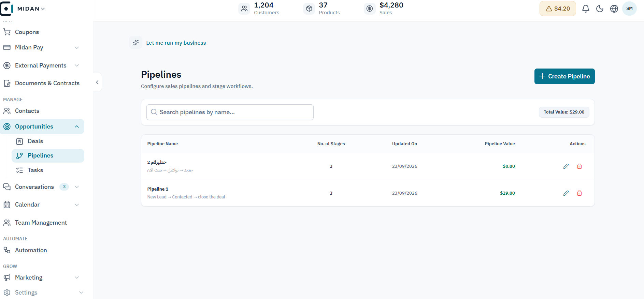Collapse the sidebar with the arrow handle

point(97,82)
